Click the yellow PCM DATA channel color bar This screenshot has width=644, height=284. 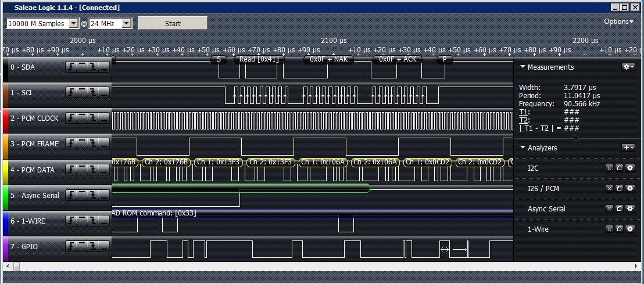tap(5, 170)
